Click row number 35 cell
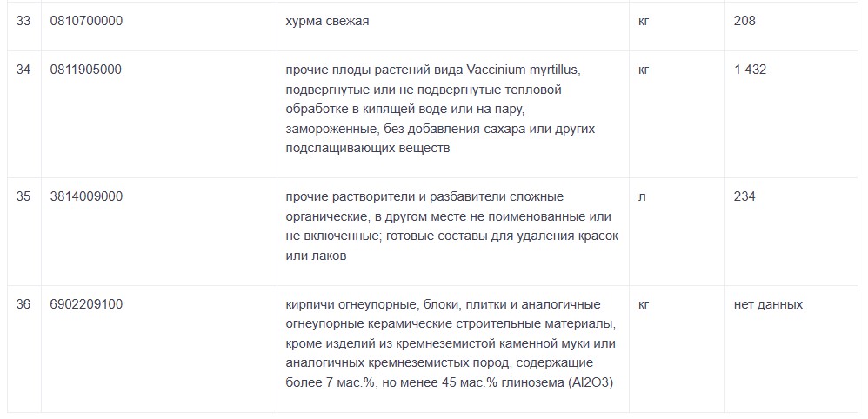Image resolution: width=868 pixels, height=419 pixels. [x=23, y=196]
